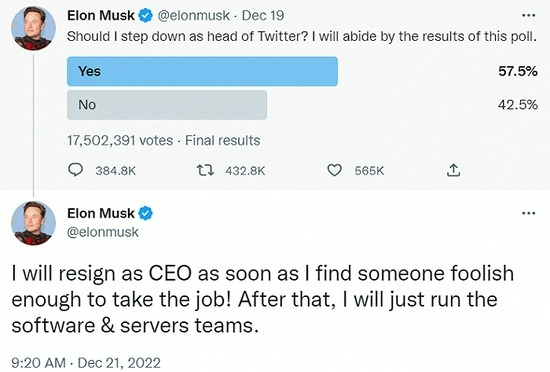Click the share upload icon
Screen dimensions: 550x372
click(x=453, y=170)
